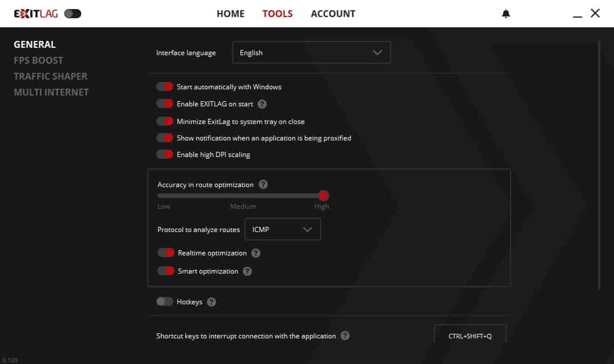The height and width of the screenshot is (364, 614).
Task: Click the 'Start automatically with Windows' label
Action: (x=229, y=87)
